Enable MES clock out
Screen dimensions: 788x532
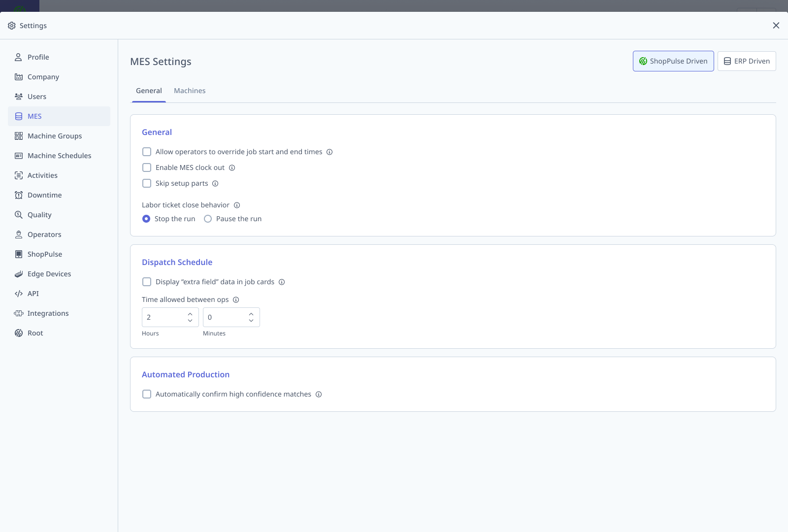pos(146,167)
